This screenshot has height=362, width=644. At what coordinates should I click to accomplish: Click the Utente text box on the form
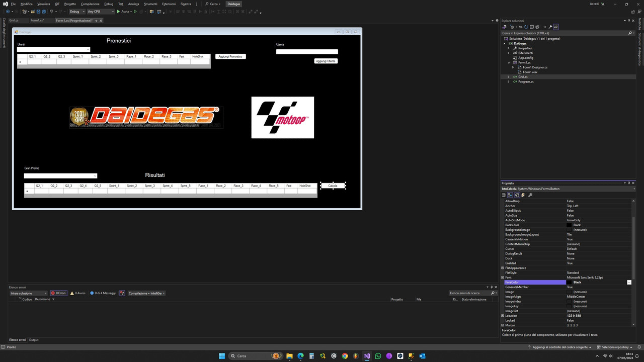coord(307,51)
